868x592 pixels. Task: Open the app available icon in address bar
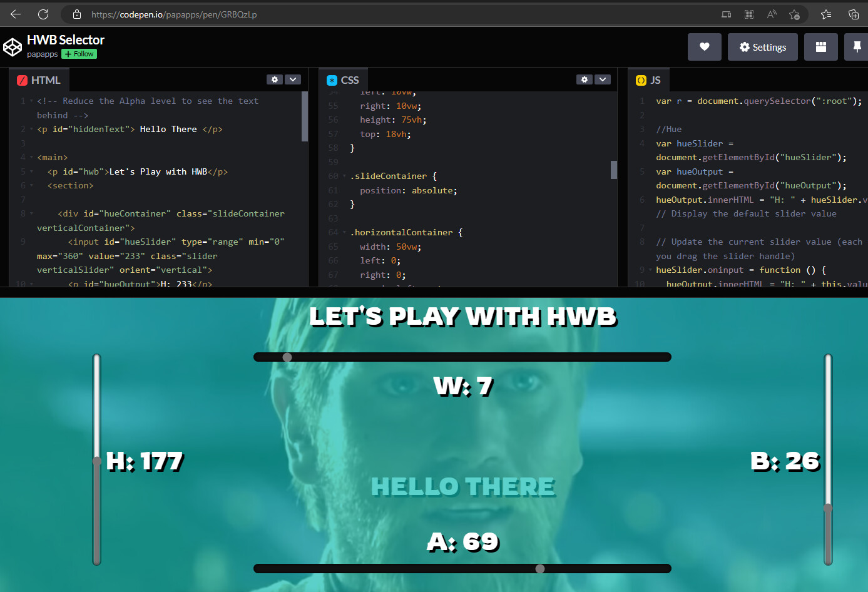point(726,14)
